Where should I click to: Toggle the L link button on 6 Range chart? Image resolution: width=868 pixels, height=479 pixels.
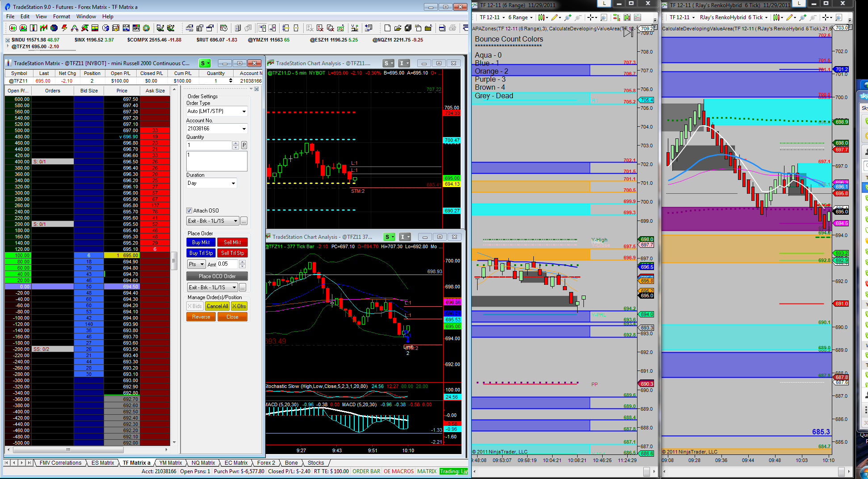click(604, 3)
